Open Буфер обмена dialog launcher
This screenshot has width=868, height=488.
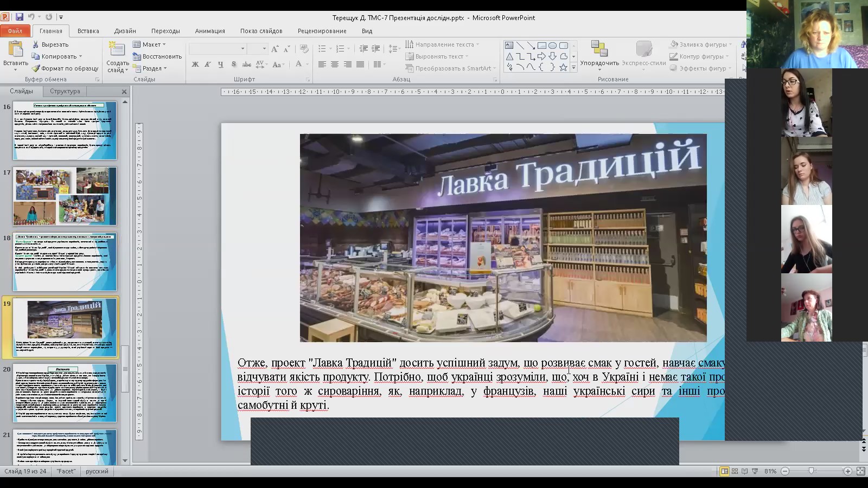98,79
